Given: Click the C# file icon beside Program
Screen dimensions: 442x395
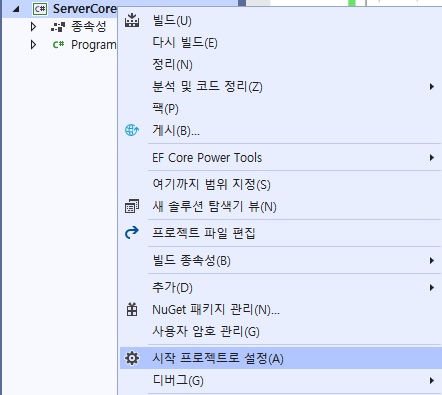Looking at the screenshot, I should tap(58, 44).
